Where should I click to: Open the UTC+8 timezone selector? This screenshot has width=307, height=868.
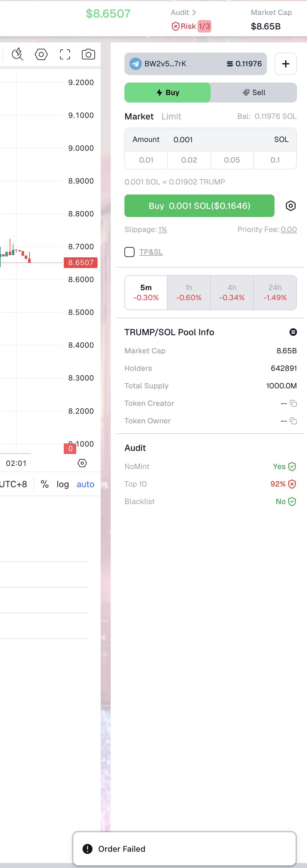13,484
